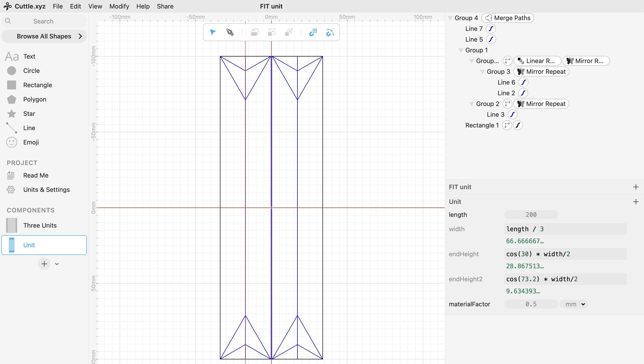The height and width of the screenshot is (364, 644).
Task: Collapse the Group 2 disclosure triangle
Action: (x=471, y=104)
